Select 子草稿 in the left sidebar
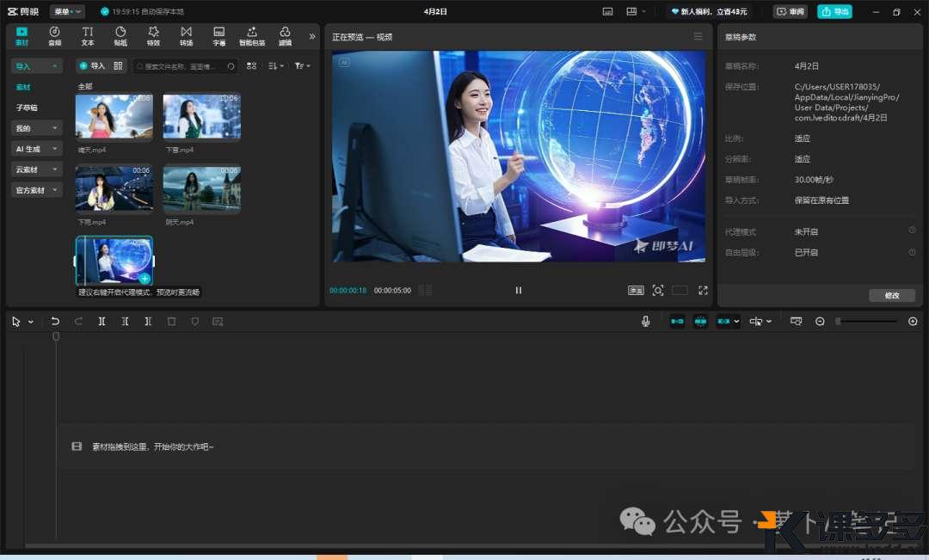929x560 pixels. point(27,108)
